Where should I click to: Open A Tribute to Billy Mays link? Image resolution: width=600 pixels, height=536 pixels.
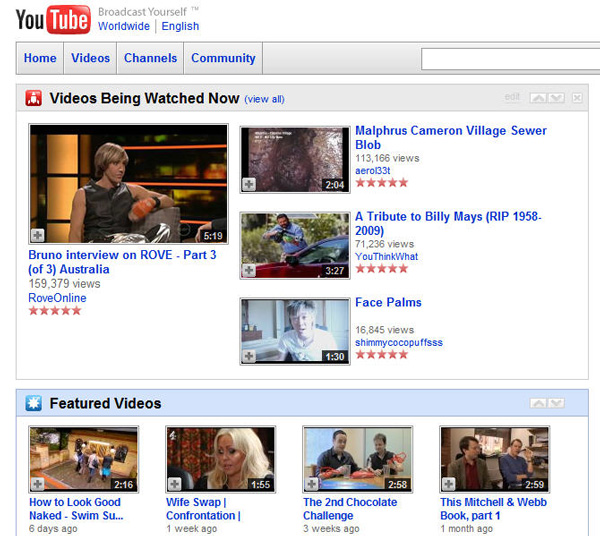point(448,223)
